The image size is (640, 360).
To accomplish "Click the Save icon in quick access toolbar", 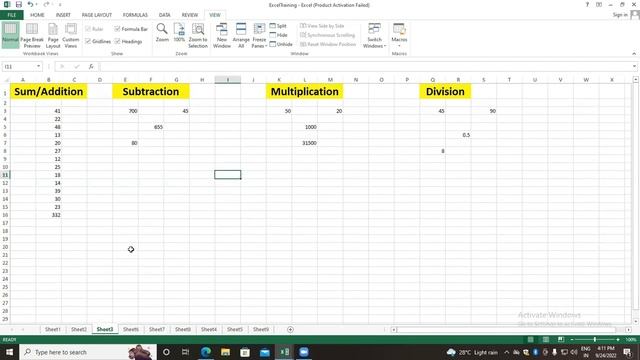I will [x=19, y=4].
